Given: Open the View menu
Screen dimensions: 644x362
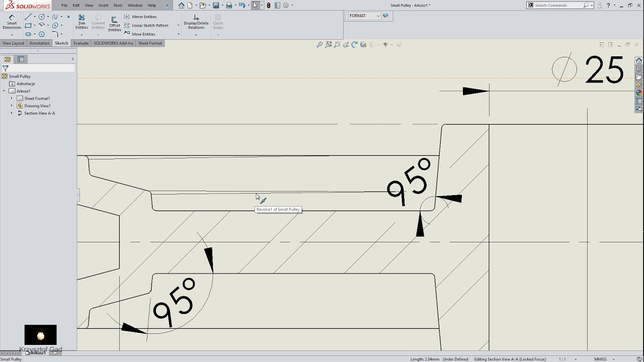Looking at the screenshot, I should coord(89,5).
